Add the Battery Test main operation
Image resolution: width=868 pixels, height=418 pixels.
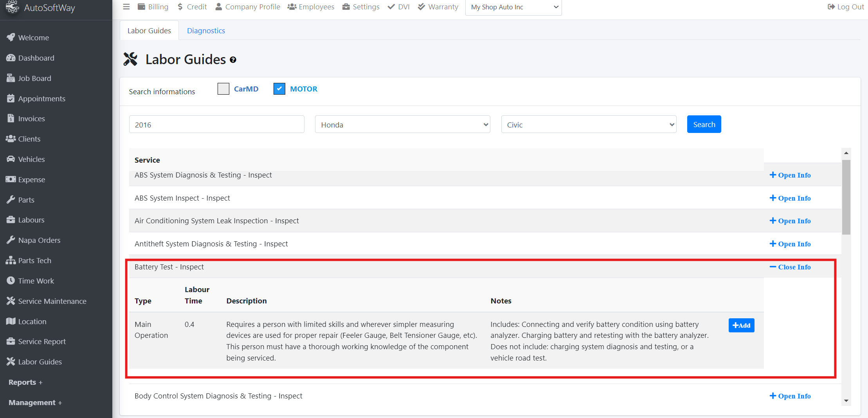741,325
